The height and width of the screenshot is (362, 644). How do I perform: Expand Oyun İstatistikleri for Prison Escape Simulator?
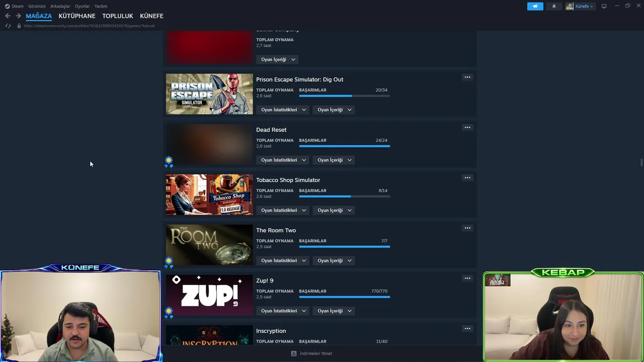coord(284,110)
